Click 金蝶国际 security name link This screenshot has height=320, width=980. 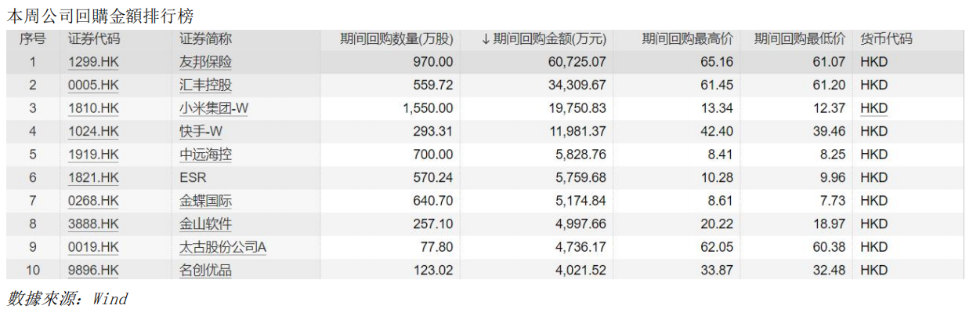205,201
